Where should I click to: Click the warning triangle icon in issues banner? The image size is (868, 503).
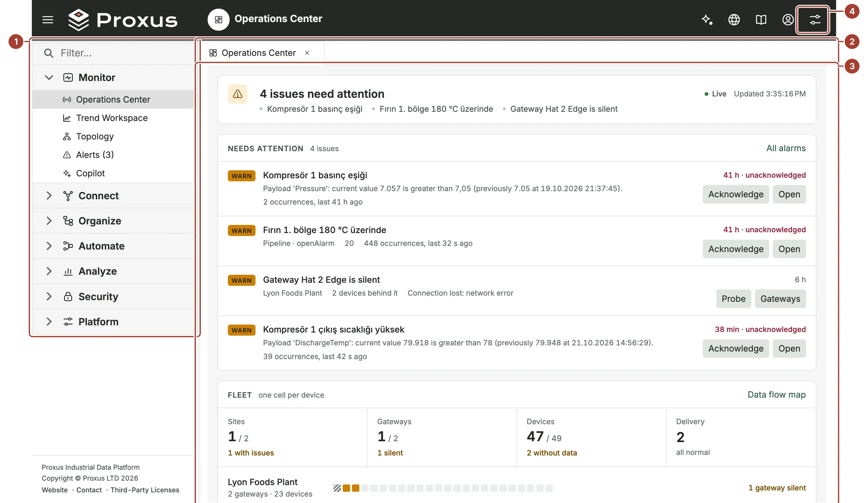tap(237, 94)
